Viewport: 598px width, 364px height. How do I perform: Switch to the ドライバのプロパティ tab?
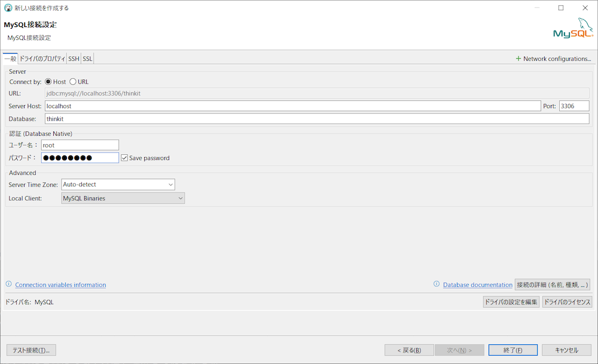(x=42, y=59)
